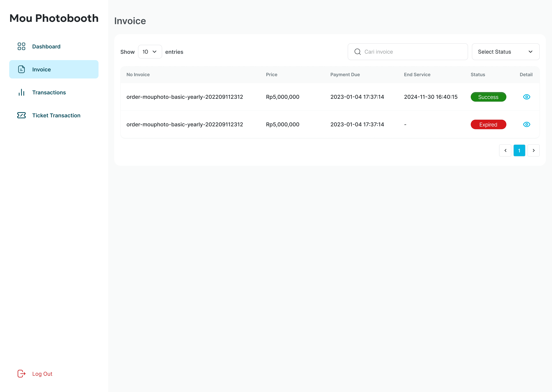Image resolution: width=552 pixels, height=392 pixels.
Task: Click the next page arrow button
Action: (533, 150)
